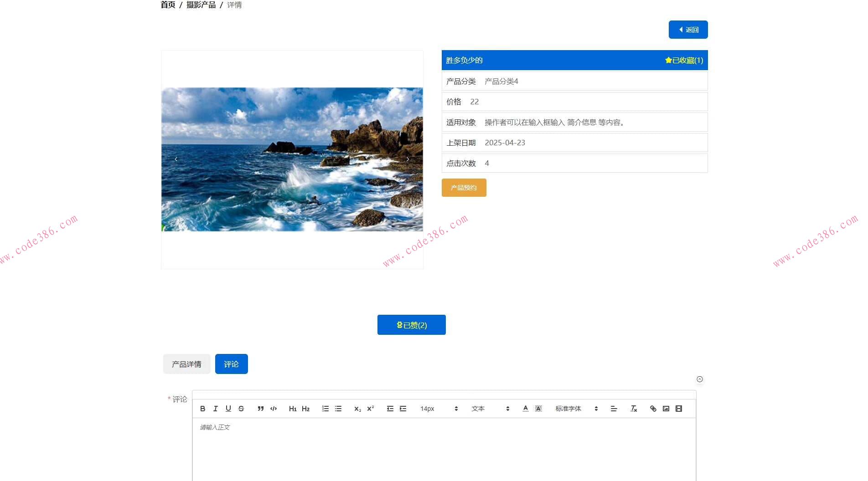This screenshot has height=481, width=868.
Task: Open the text color picker
Action: tap(526, 409)
